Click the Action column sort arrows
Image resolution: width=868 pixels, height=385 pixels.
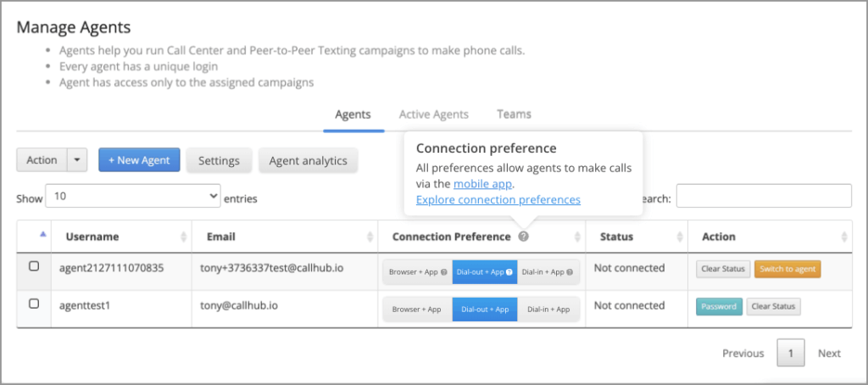(844, 237)
